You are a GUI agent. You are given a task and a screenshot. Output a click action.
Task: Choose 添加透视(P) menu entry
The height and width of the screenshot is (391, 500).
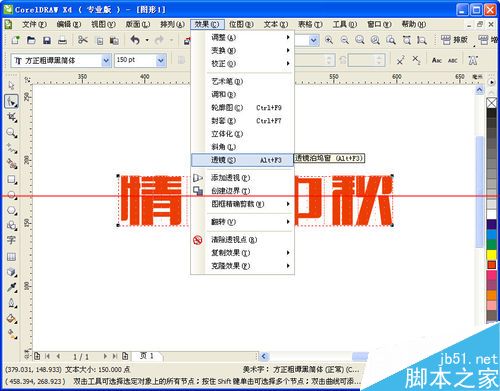[242, 178]
